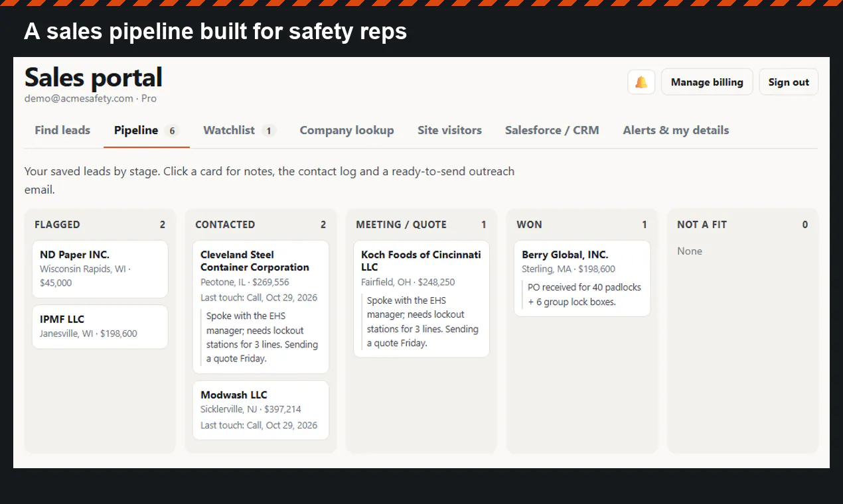The image size is (843, 504).
Task: Click the FLAGGED column heading
Action: [57, 225]
